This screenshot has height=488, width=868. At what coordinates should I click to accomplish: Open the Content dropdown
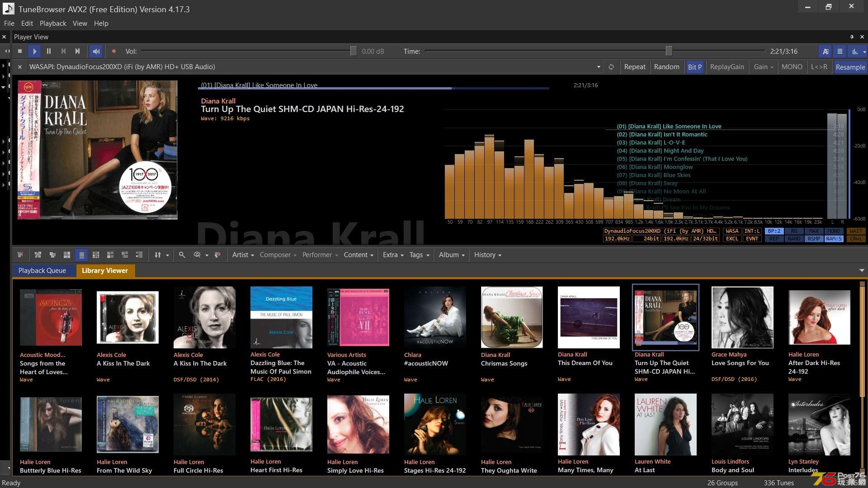359,255
